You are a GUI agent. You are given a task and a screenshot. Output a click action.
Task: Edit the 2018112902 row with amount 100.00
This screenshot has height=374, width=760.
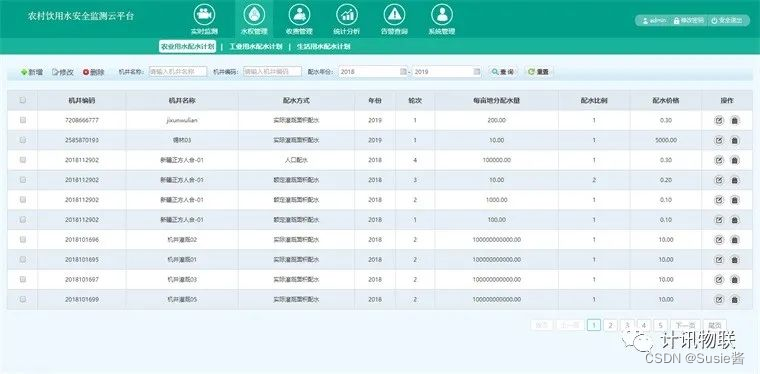(x=719, y=220)
